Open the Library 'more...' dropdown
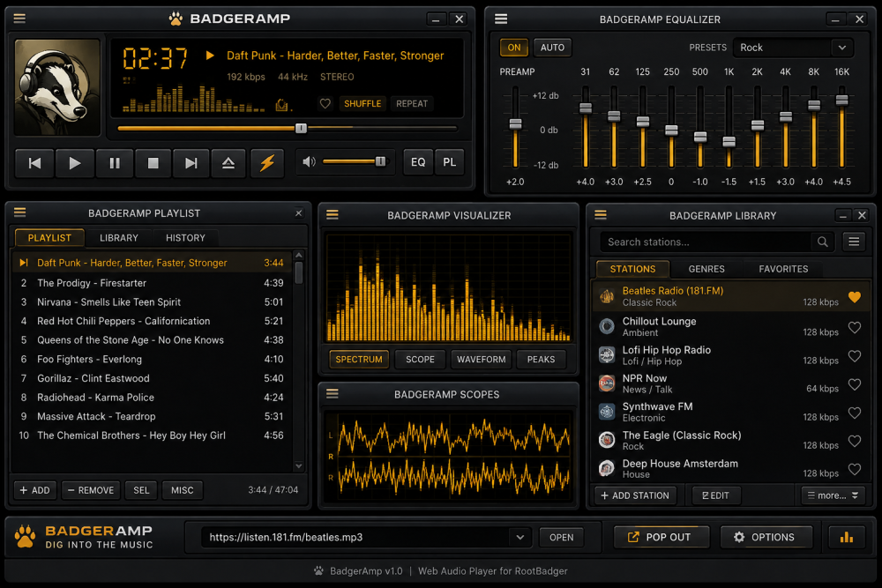The width and height of the screenshot is (882, 588). pyautogui.click(x=833, y=495)
